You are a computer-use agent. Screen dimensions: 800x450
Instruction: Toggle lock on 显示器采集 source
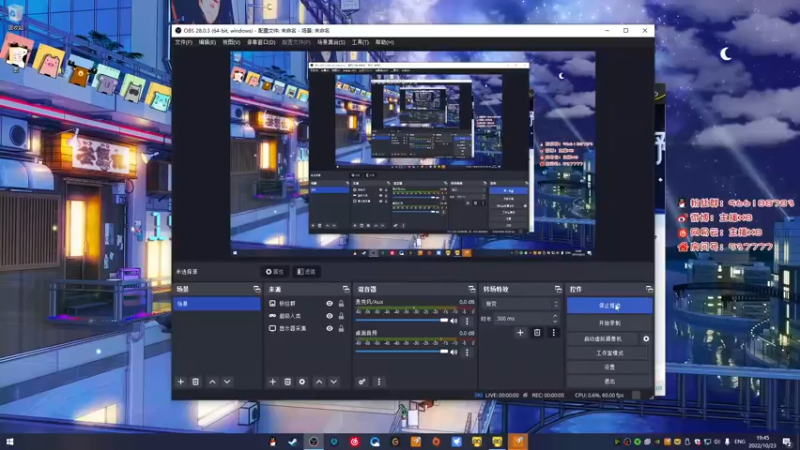341,329
